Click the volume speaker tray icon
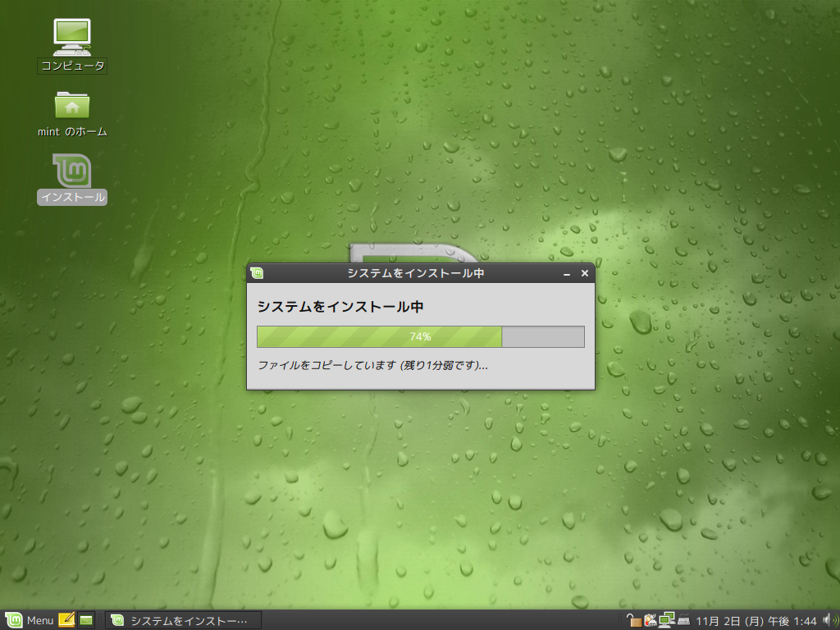 pos(829,620)
